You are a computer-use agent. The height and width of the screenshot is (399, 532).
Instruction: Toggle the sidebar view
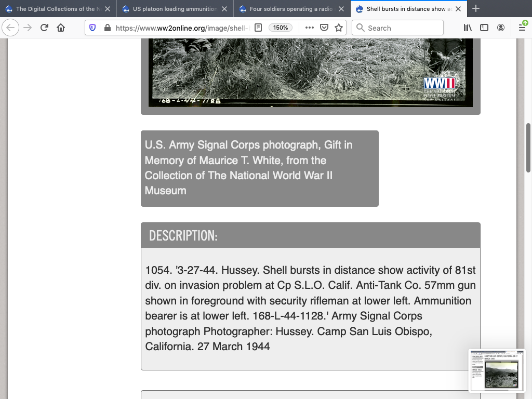(x=484, y=28)
